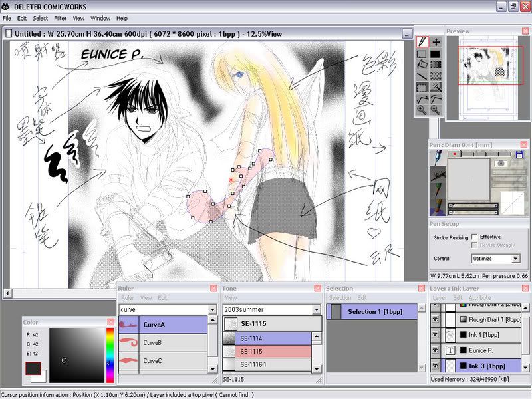Choose the solid black filled rectangle tool

(x=436, y=54)
